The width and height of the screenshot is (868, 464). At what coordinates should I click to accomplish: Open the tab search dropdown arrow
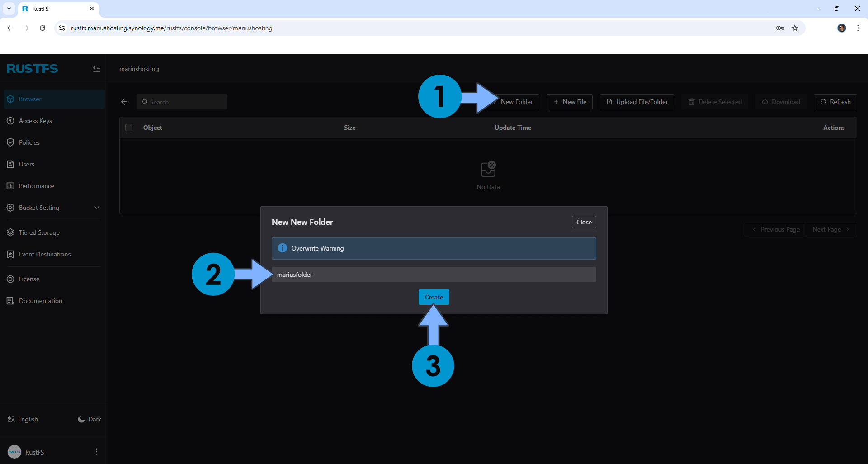(9, 9)
